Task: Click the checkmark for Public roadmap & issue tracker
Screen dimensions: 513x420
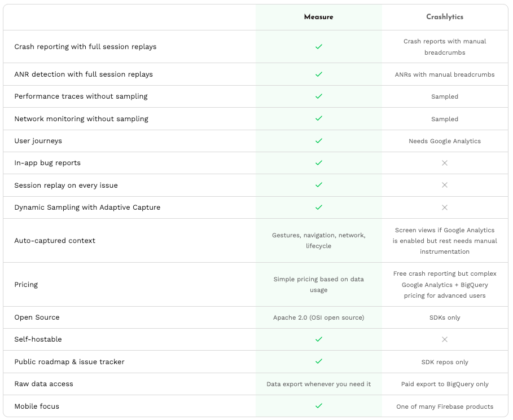Action: pos(319,361)
